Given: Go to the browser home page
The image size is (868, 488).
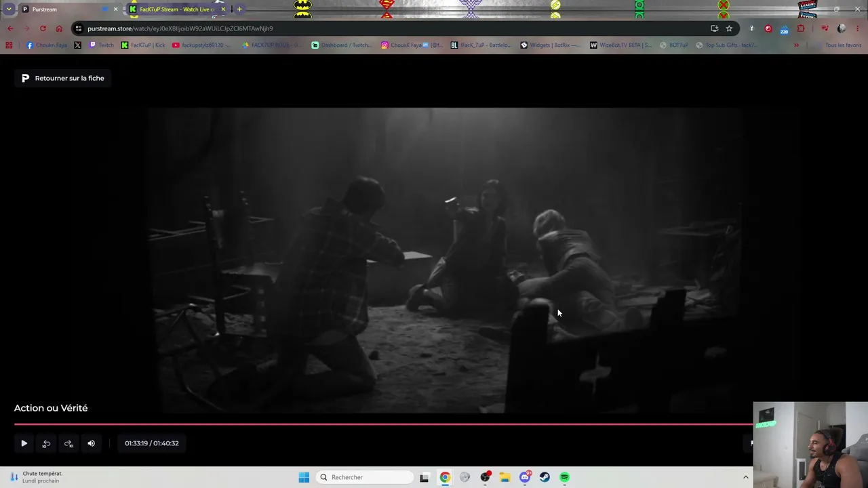Looking at the screenshot, I should click(59, 28).
